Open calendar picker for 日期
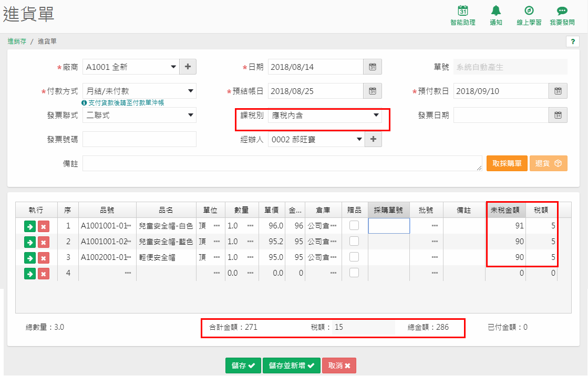This screenshot has height=376, width=588. (373, 67)
